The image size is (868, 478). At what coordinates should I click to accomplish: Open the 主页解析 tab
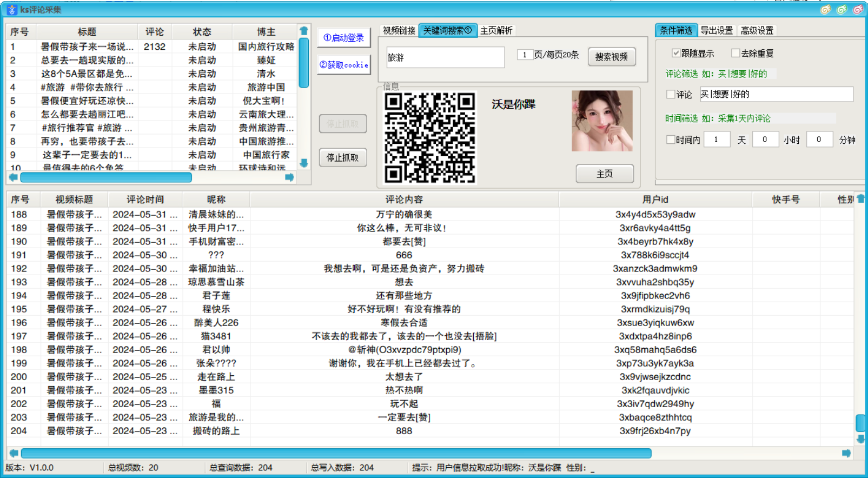pos(496,30)
